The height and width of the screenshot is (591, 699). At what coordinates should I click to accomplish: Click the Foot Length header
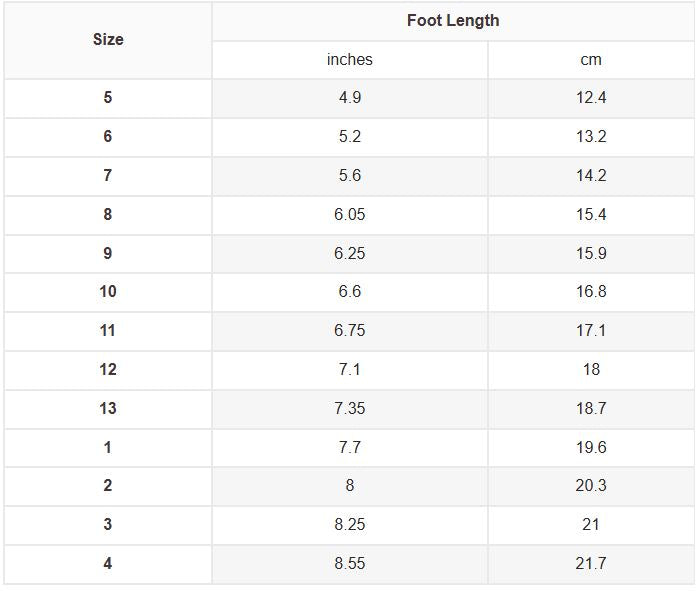[x=453, y=21]
